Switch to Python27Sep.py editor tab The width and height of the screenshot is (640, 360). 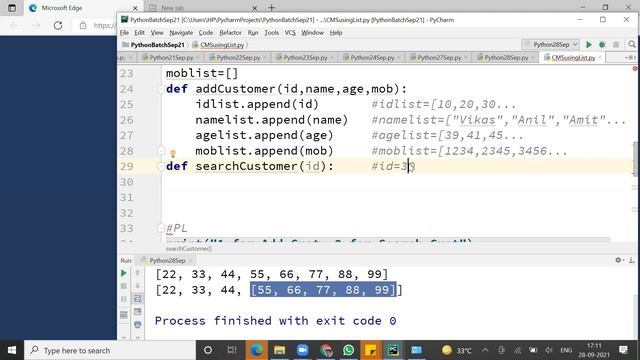tap(439, 58)
